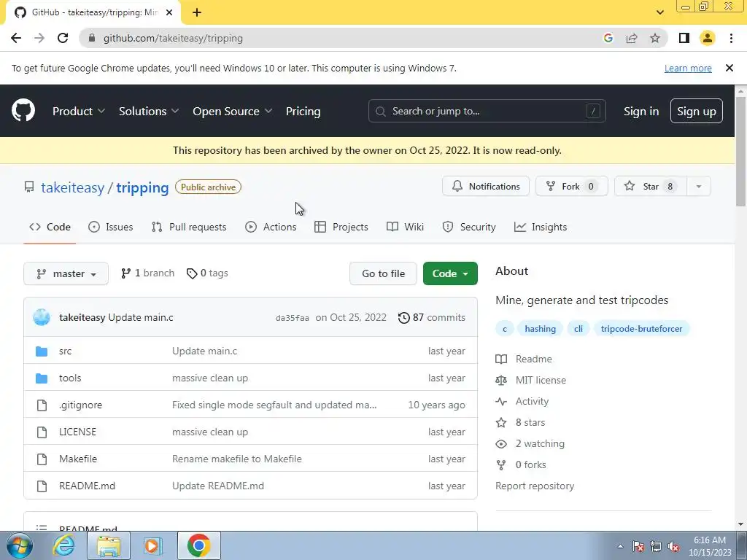Expand the Product menu
The image size is (747, 560).
pos(79,111)
